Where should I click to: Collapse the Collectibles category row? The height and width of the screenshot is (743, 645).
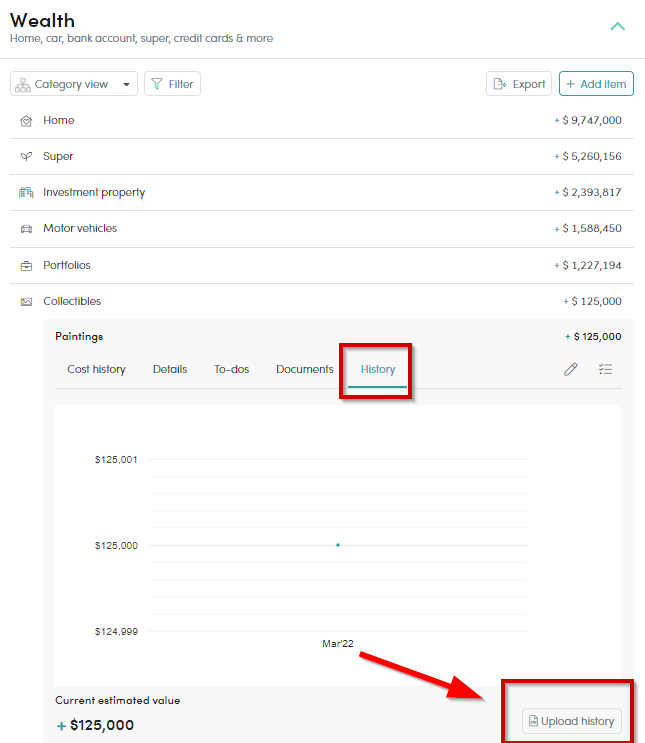322,301
